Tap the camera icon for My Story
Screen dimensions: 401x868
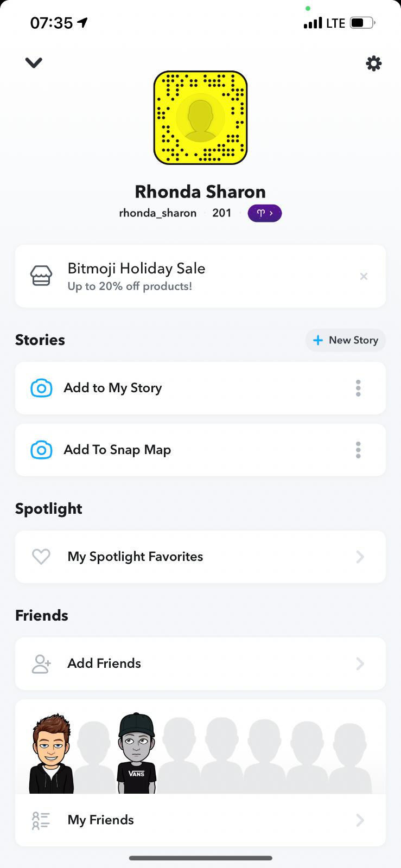[42, 388]
